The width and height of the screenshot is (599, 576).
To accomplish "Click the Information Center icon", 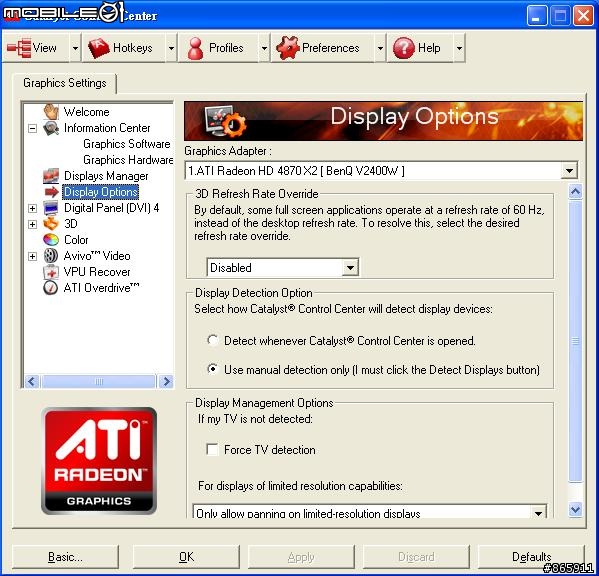I will coord(51,128).
